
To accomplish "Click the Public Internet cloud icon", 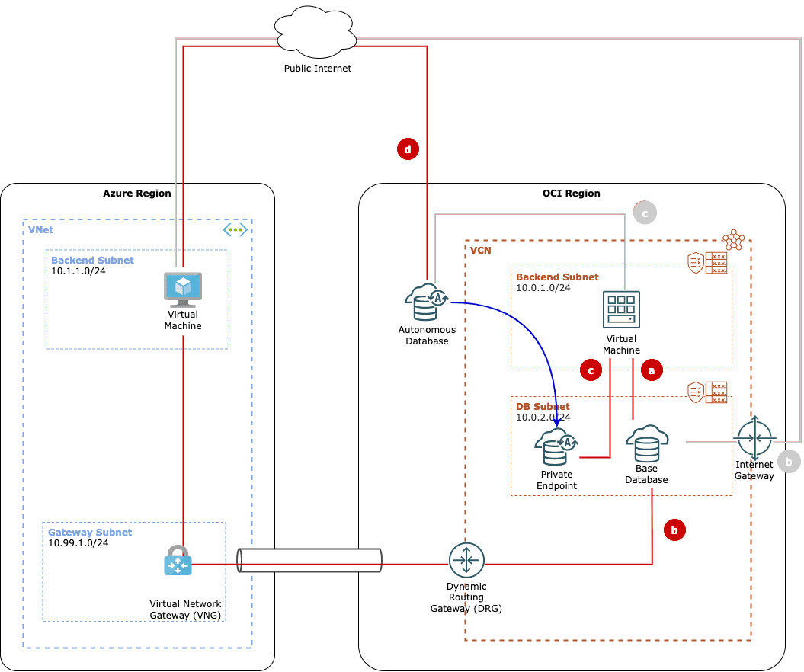I will 316,32.
